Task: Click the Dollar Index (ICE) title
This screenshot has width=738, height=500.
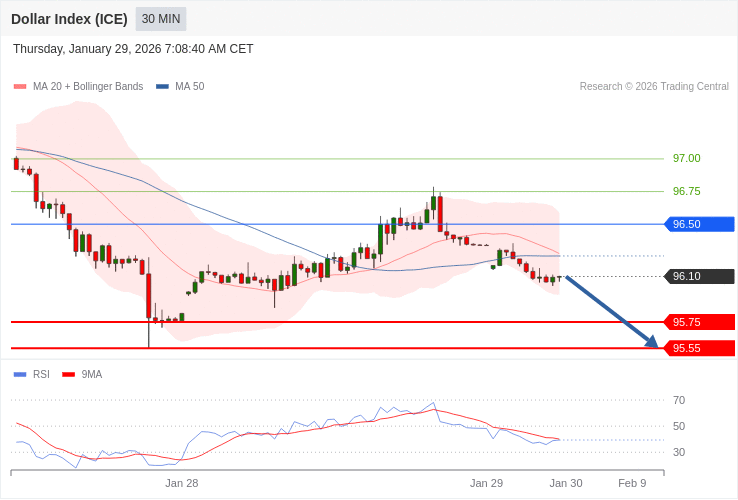Action: coord(69,19)
